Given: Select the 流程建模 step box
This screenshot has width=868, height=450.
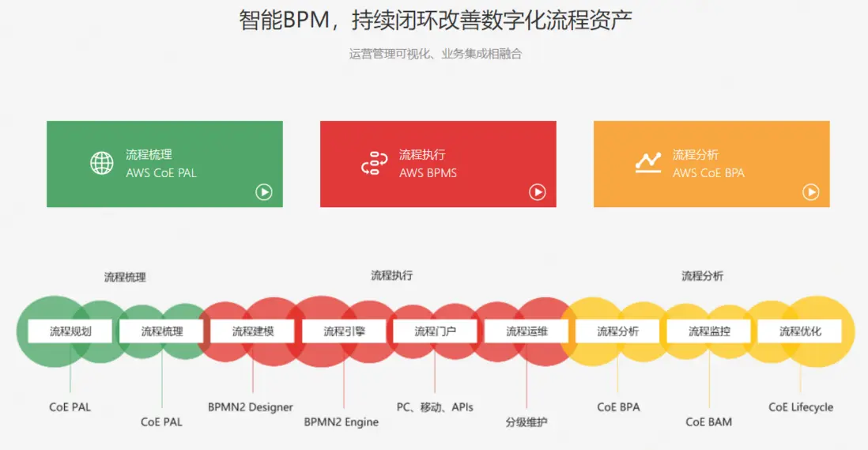Looking at the screenshot, I should click(x=252, y=331).
